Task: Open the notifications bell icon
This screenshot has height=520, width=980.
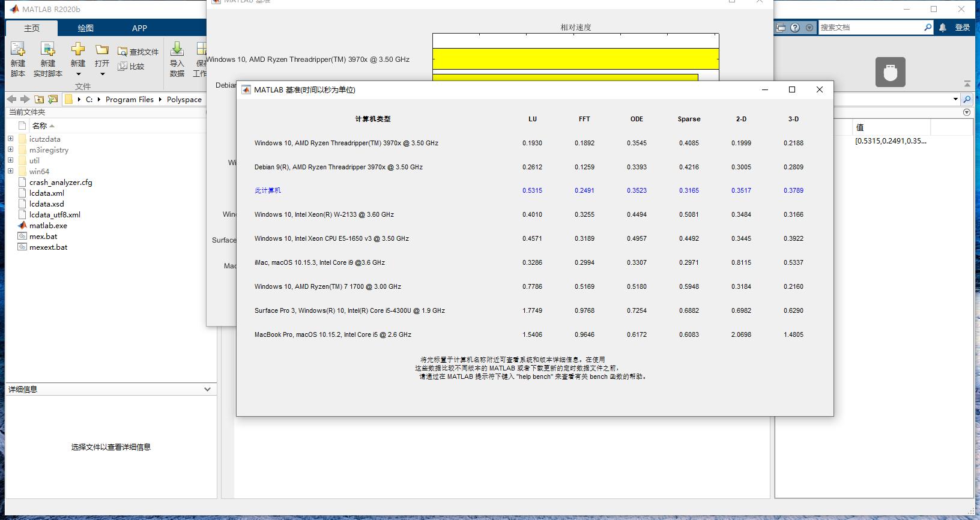Action: tap(943, 28)
